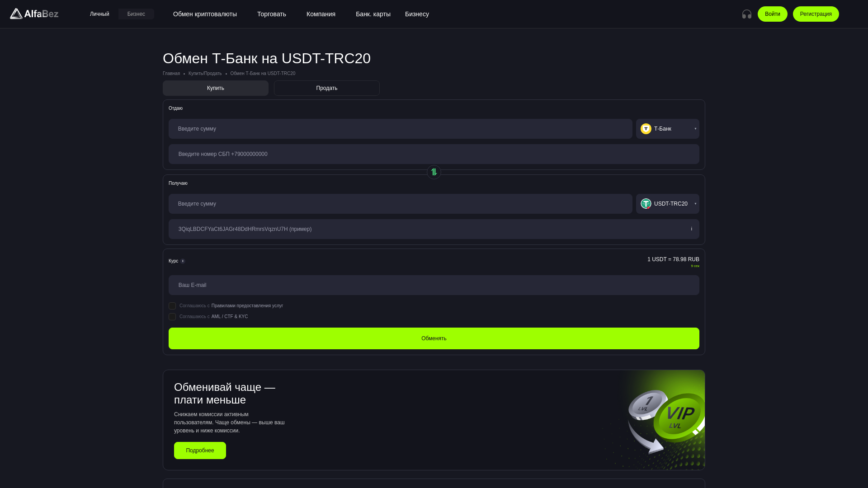The image size is (868, 488).
Task: Click the Ваш E-mail field
Action: coord(434,285)
